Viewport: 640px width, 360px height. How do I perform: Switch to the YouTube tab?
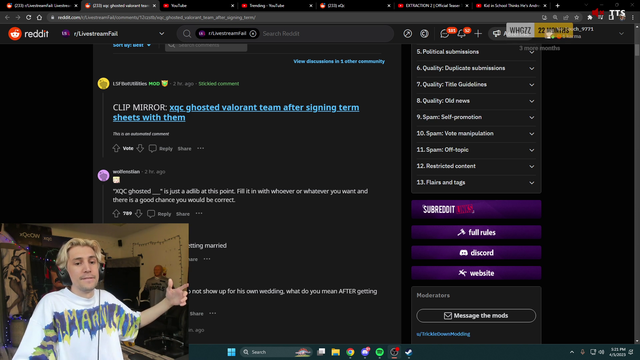(x=198, y=6)
